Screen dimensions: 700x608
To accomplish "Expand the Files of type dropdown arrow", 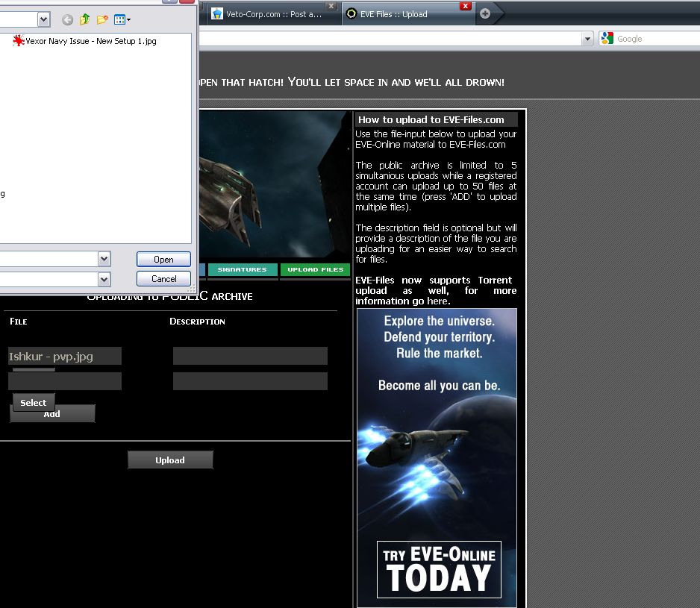I will [x=104, y=280].
